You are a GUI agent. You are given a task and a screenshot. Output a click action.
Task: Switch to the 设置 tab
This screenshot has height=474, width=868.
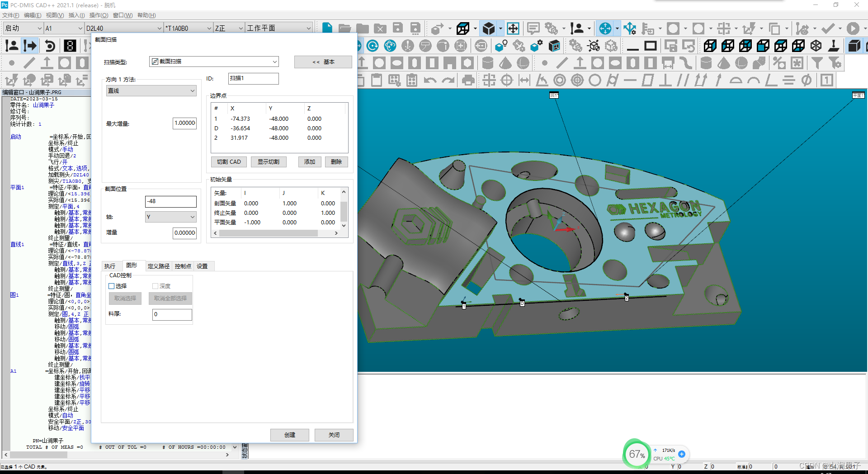pos(202,266)
